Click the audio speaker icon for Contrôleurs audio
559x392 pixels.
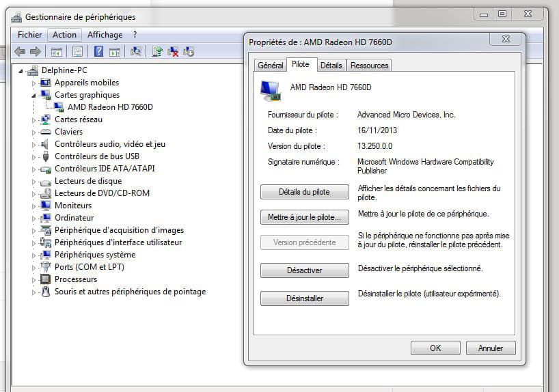pyautogui.click(x=44, y=144)
